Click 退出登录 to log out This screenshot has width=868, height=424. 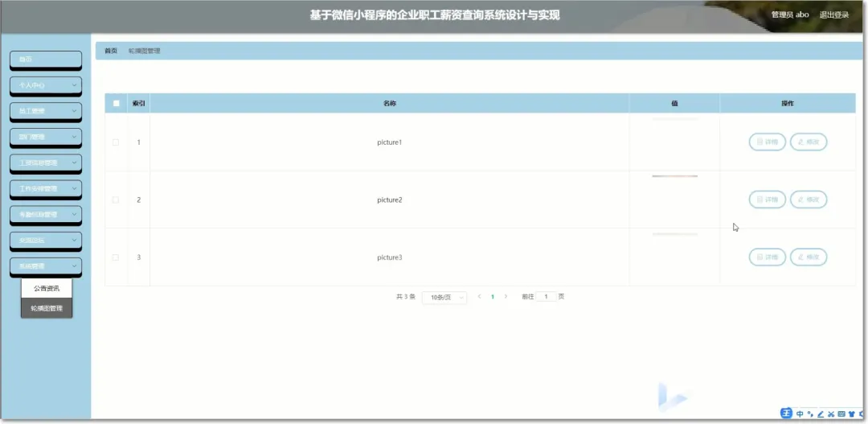[833, 15]
